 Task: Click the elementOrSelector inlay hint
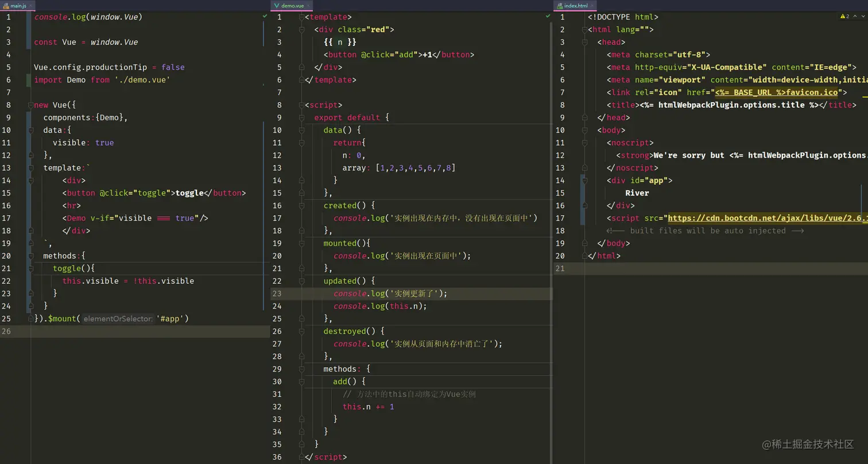click(x=118, y=318)
